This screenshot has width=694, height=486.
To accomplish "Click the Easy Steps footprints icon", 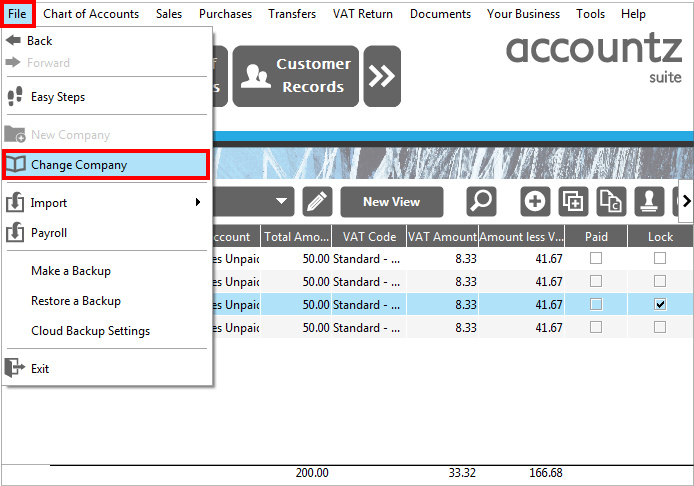I will 15,96.
